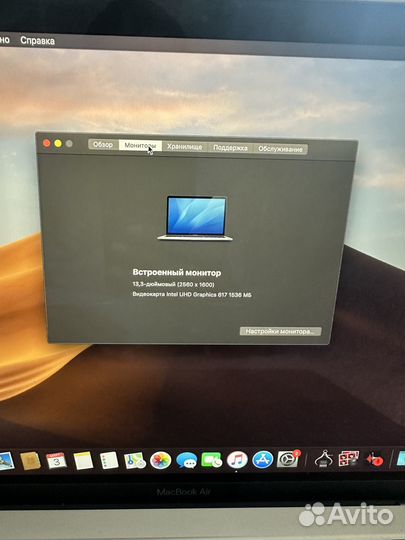405x540 pixels.
Task: Go to the Поддержка tab
Action: click(x=230, y=148)
